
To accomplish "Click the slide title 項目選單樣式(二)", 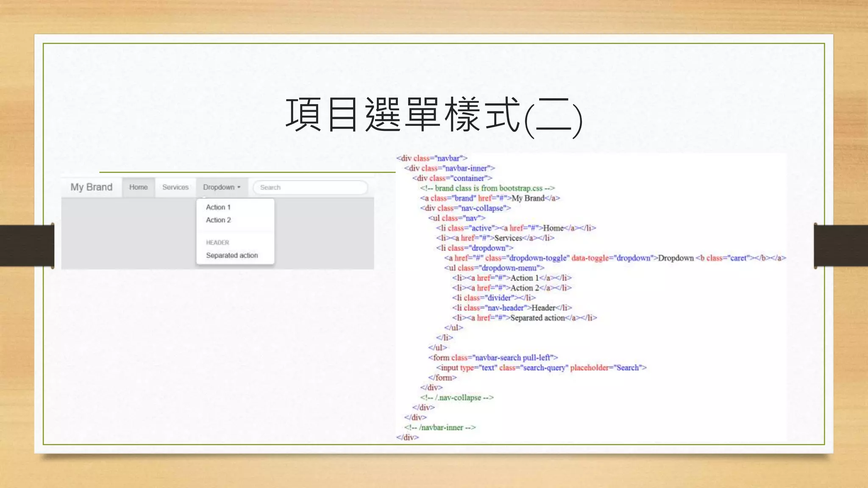I will (434, 115).
